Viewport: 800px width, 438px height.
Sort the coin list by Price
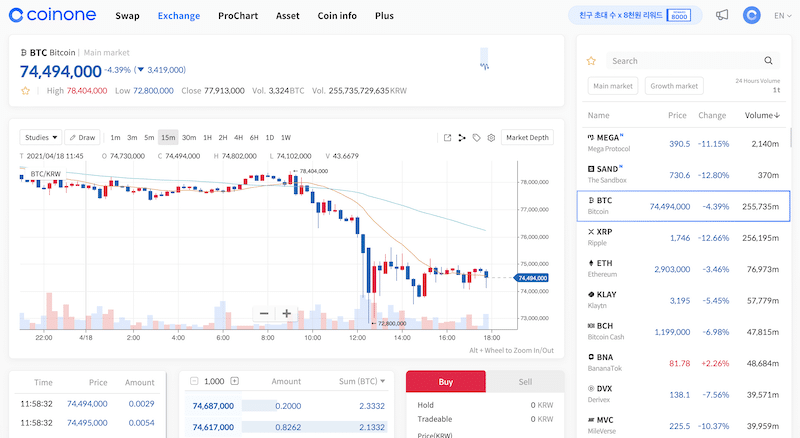pyautogui.click(x=677, y=115)
